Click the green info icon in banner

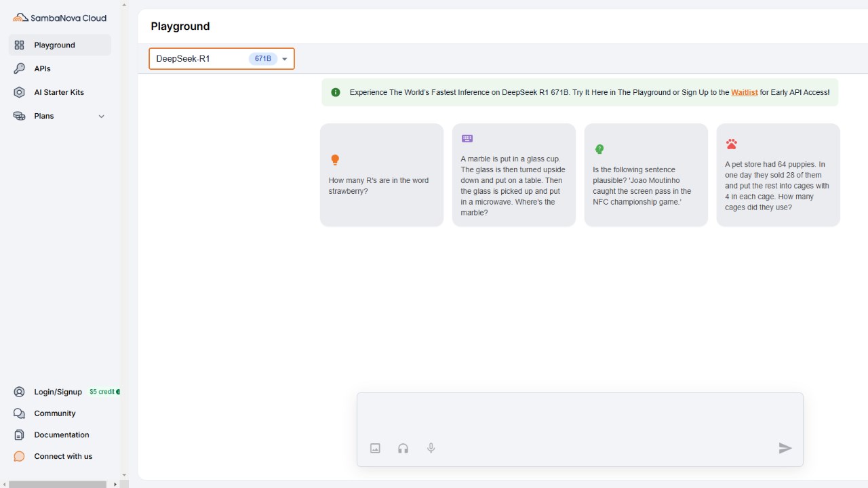pyautogui.click(x=336, y=92)
